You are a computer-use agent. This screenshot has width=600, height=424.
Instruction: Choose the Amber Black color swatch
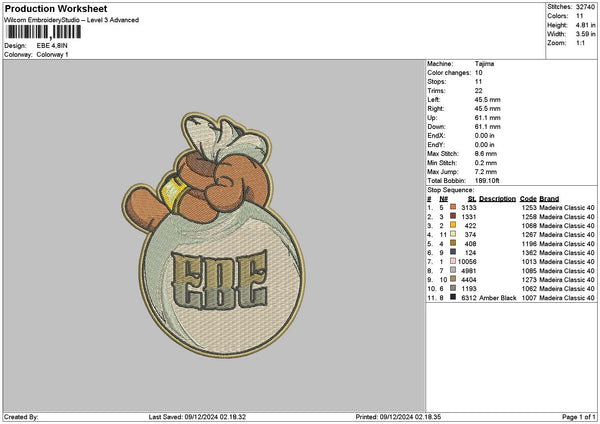tap(452, 298)
